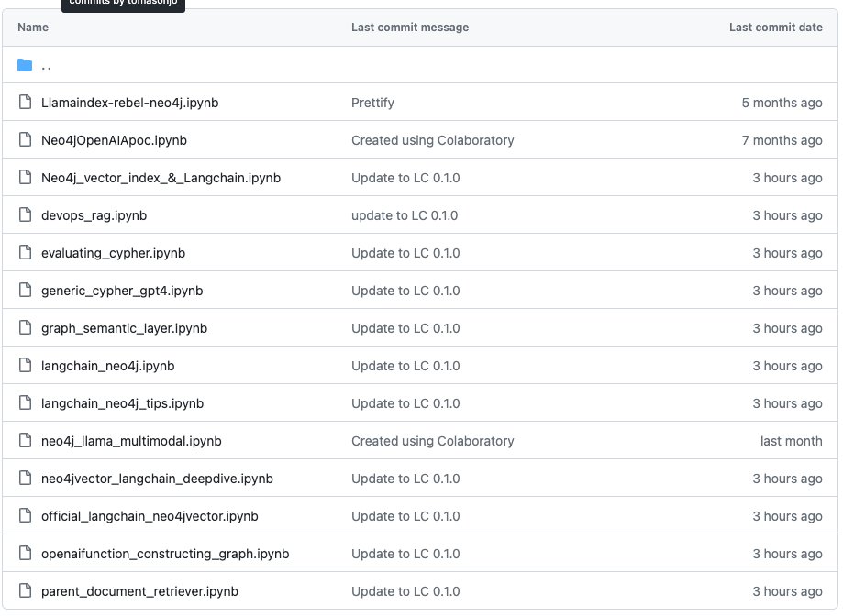Click the 'Last commit date' column header
Image resolution: width=843 pixels, height=616 pixels.
(x=776, y=27)
